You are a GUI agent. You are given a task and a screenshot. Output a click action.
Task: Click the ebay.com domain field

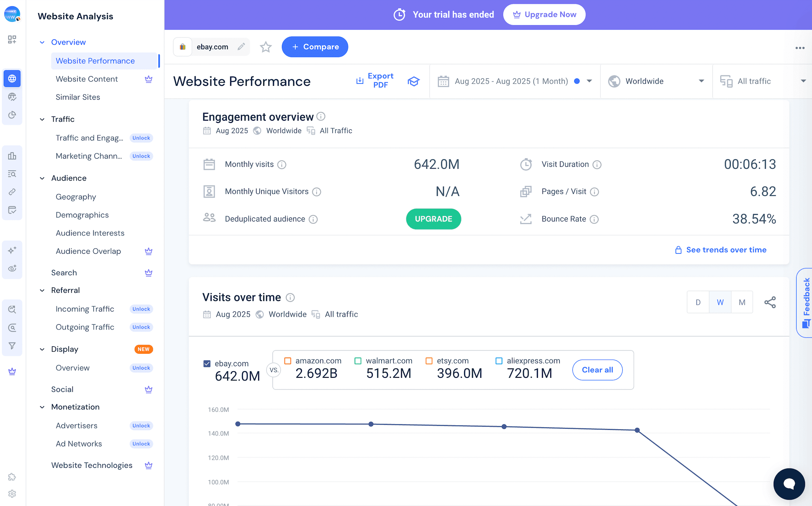211,47
